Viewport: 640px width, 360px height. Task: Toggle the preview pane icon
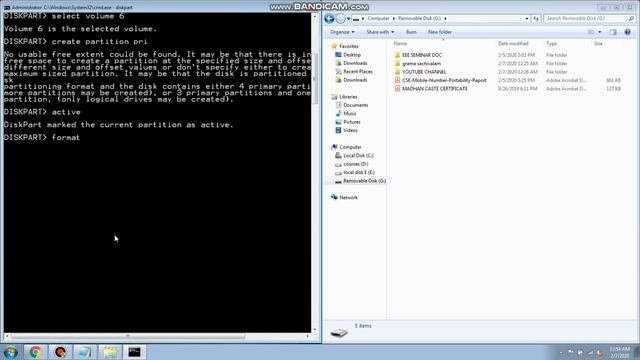pyautogui.click(x=613, y=32)
